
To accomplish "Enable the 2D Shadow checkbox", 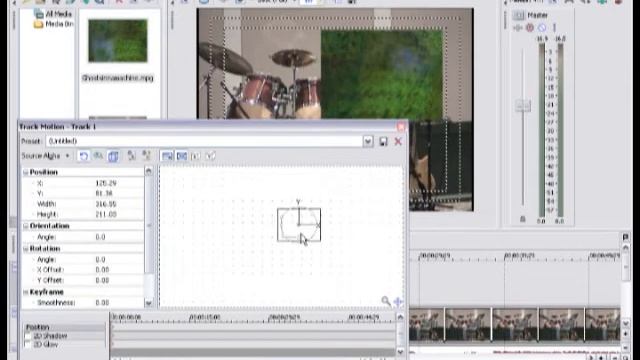I will coord(28,336).
